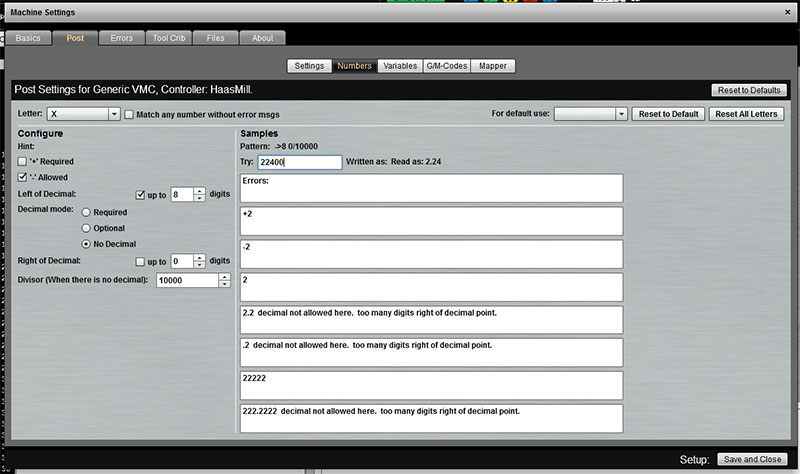The image size is (800, 474).
Task: Enable the '+' Required checkbox
Action: (x=22, y=161)
